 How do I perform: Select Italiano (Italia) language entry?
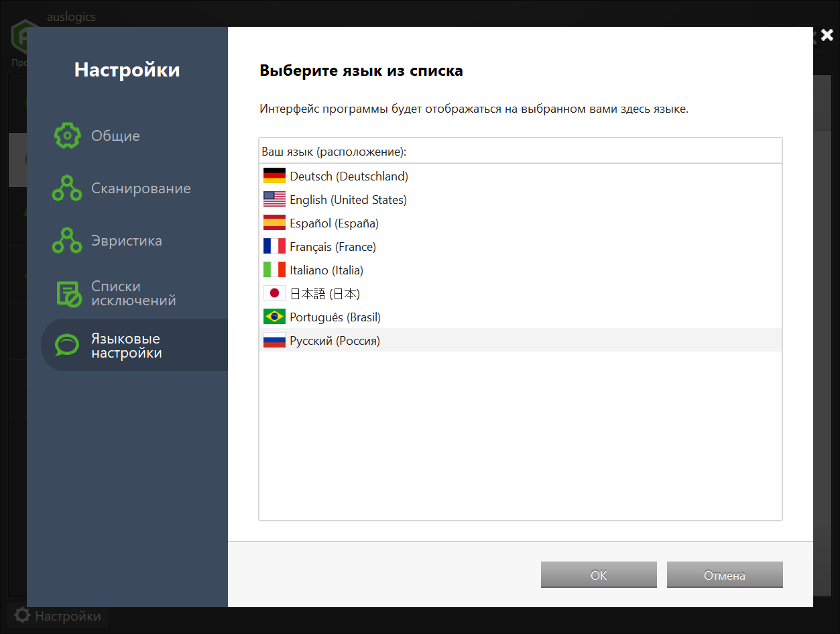coord(326,270)
